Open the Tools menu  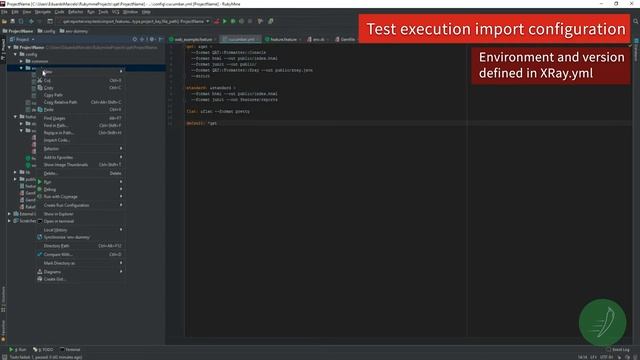click(x=103, y=12)
